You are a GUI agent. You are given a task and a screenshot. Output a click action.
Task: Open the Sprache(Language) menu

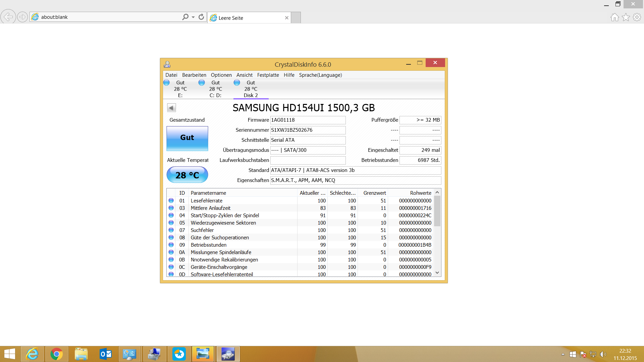[320, 75]
